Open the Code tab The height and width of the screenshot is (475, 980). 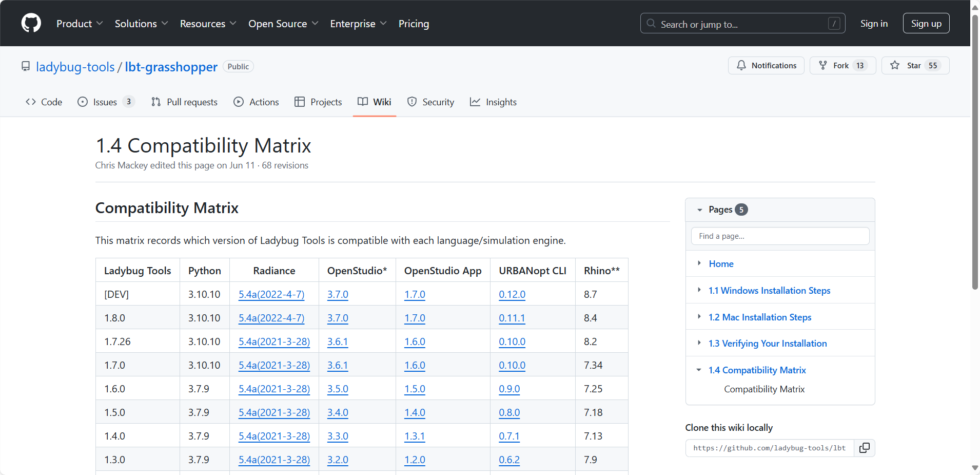44,102
